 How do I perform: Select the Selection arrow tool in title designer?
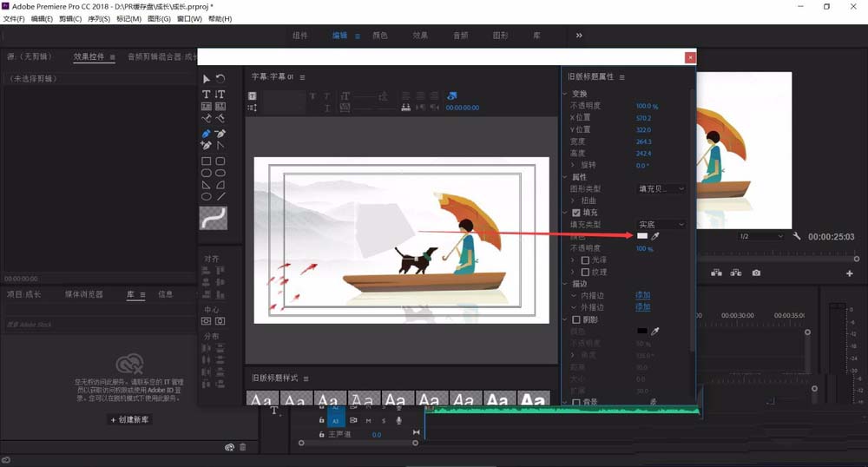(206, 79)
